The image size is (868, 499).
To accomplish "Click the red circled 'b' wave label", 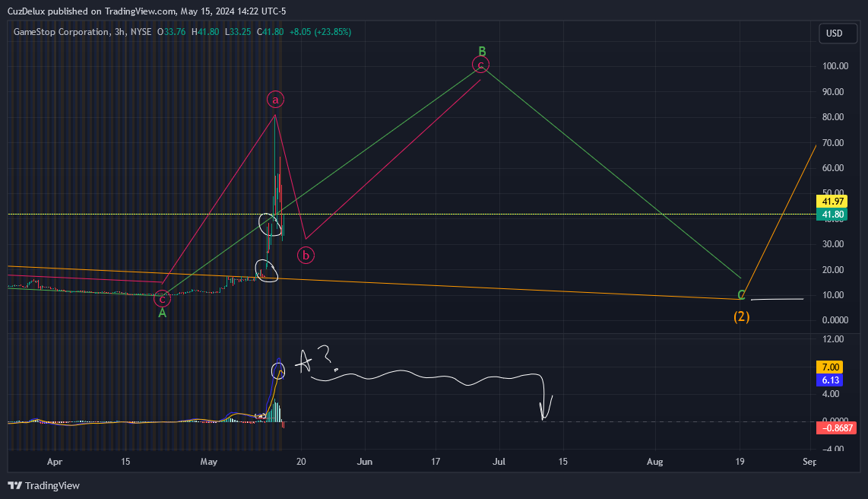I will 306,256.
